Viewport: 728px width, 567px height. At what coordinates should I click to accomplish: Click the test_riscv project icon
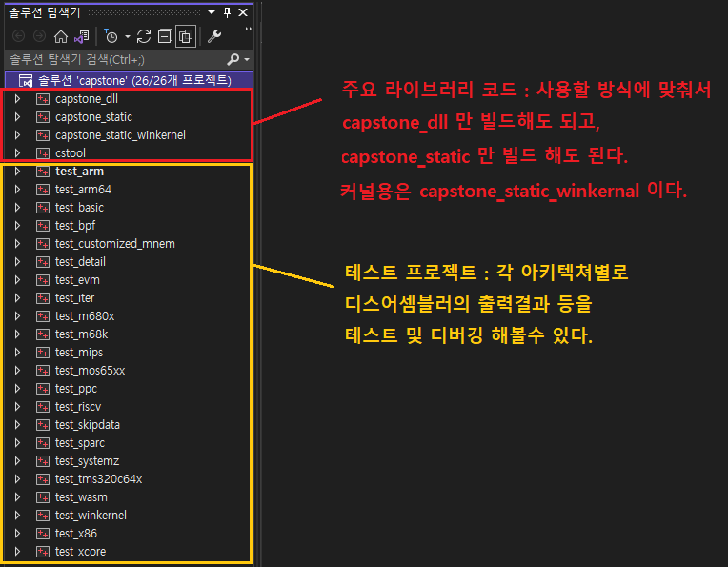click(x=43, y=407)
